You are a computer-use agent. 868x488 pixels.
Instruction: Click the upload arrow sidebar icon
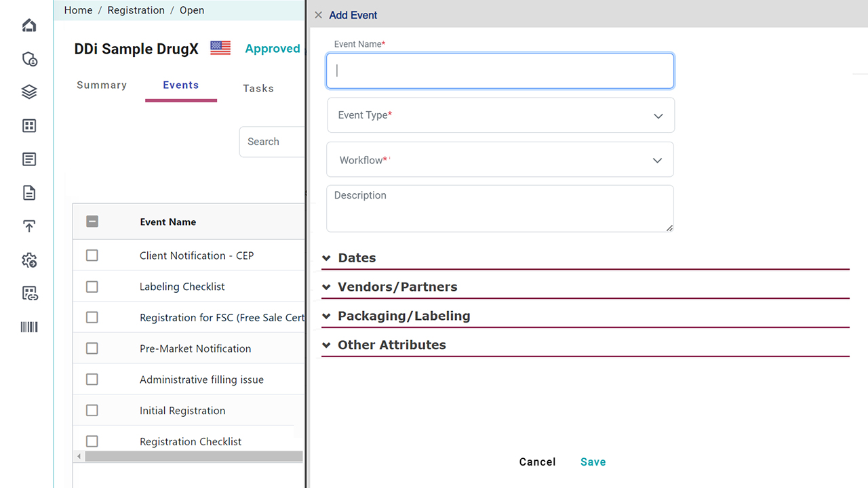click(x=29, y=226)
